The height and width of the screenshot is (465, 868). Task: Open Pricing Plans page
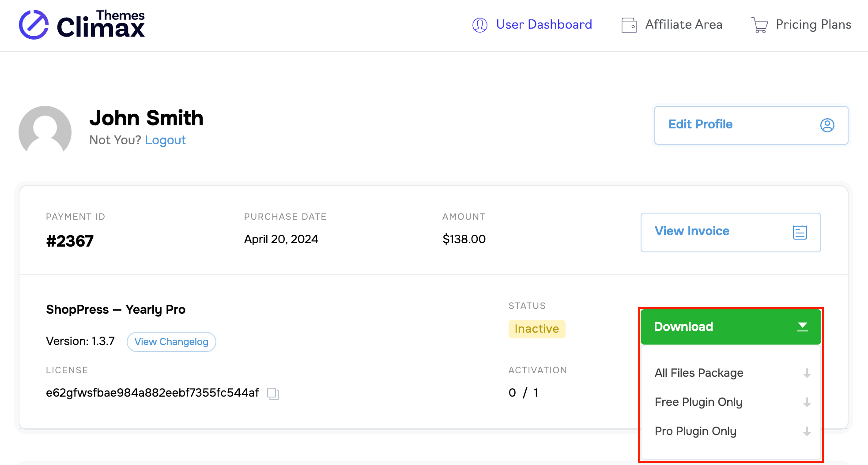pos(813,25)
